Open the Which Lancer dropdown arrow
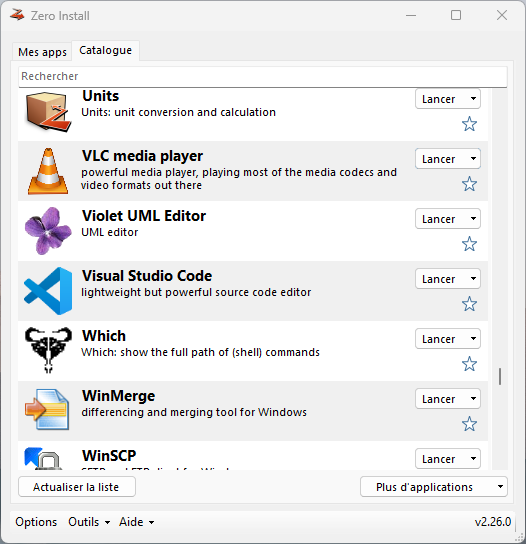Image resolution: width=526 pixels, height=544 pixels. (473, 339)
